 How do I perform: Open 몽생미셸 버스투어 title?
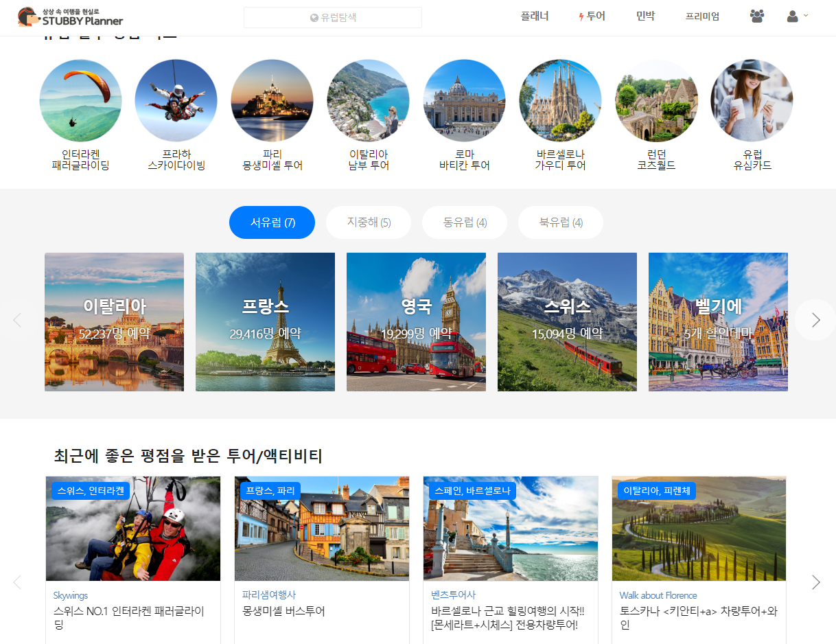click(x=283, y=611)
